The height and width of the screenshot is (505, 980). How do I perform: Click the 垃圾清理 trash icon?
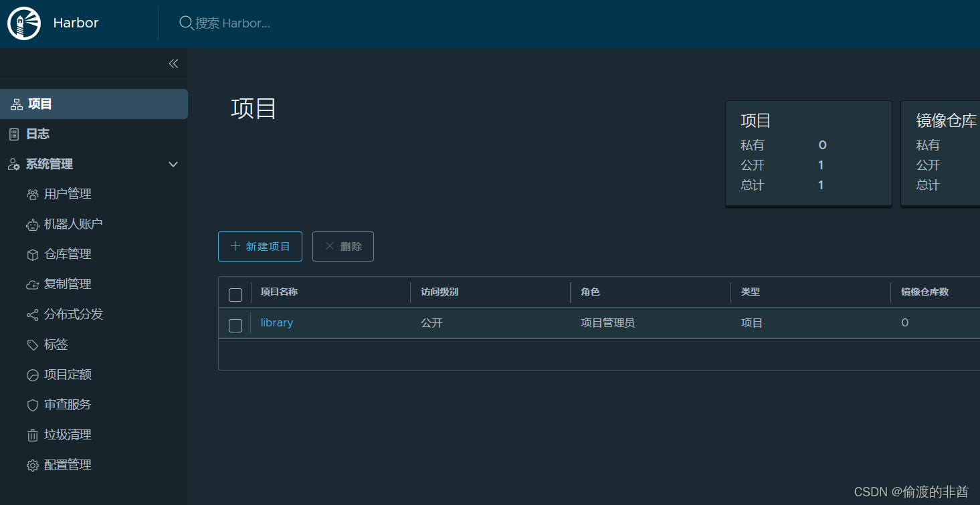click(32, 435)
